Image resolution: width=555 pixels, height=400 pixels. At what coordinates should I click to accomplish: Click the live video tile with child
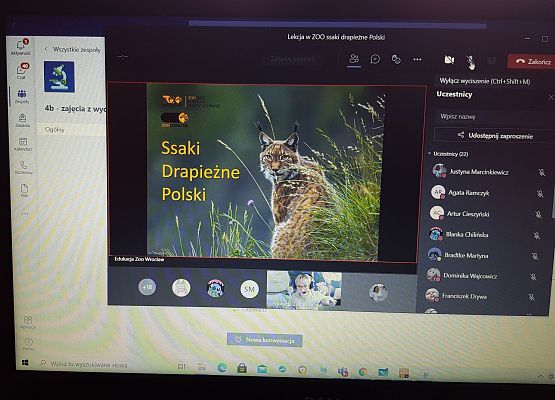pyautogui.click(x=304, y=290)
